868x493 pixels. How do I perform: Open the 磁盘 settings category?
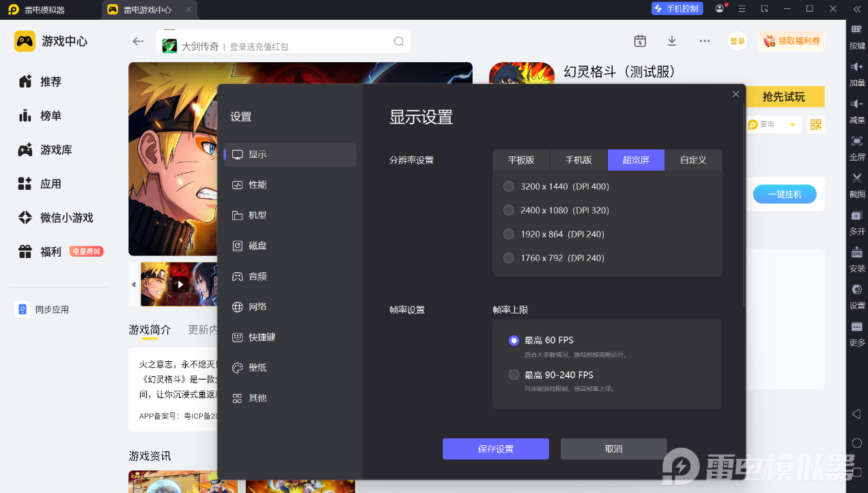click(290, 245)
